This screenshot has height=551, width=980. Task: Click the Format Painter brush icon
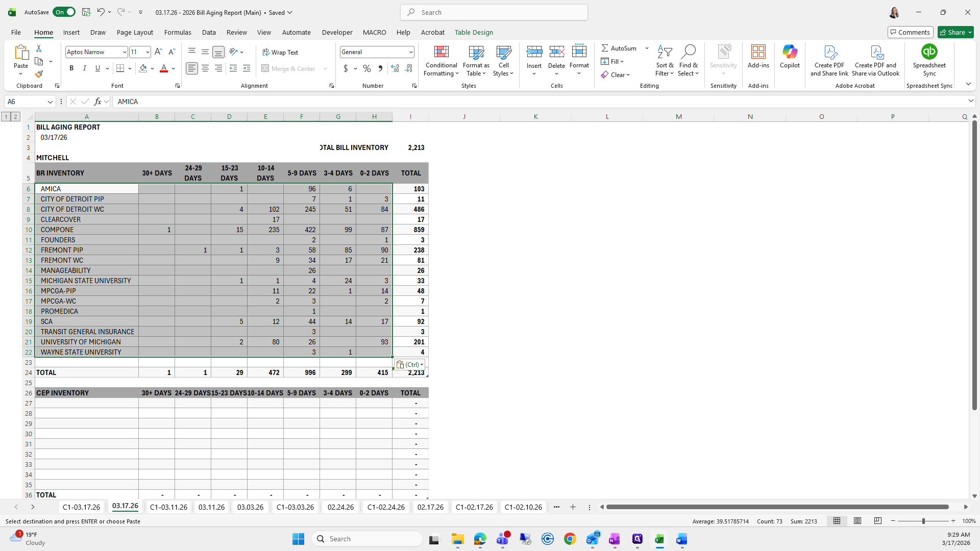tap(39, 74)
